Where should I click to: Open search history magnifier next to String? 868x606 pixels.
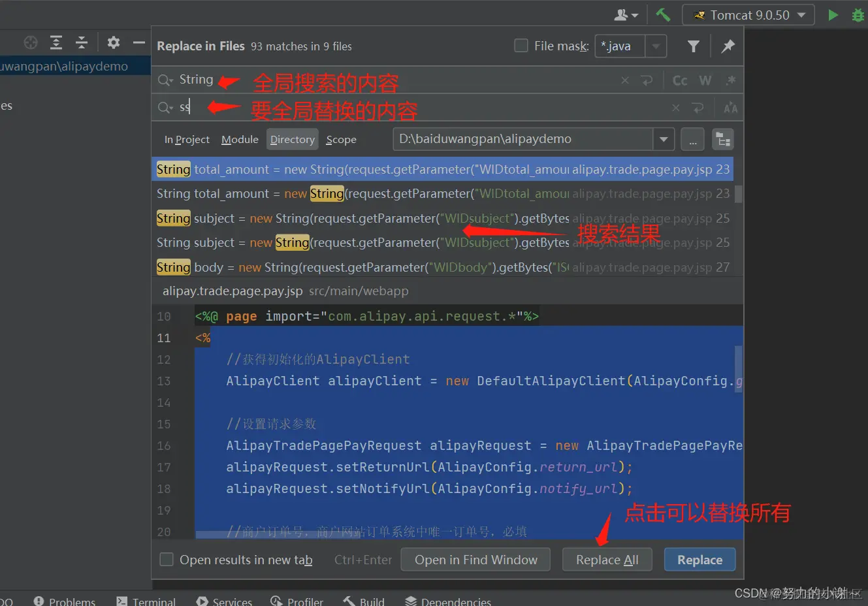pyautogui.click(x=165, y=80)
